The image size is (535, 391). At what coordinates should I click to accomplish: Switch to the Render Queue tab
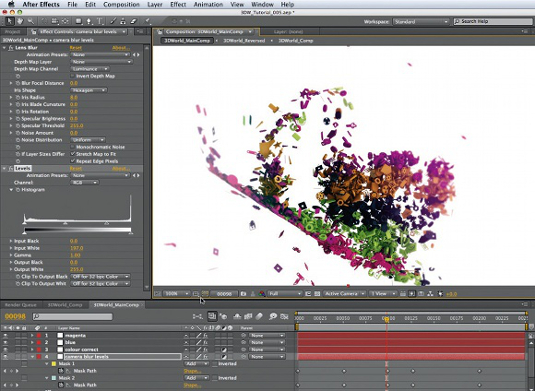point(20,305)
